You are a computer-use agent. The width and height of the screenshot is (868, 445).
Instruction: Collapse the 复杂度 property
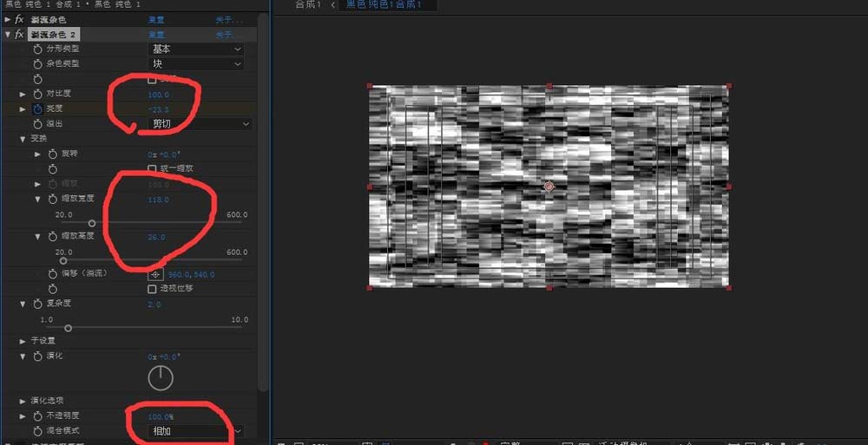click(23, 304)
